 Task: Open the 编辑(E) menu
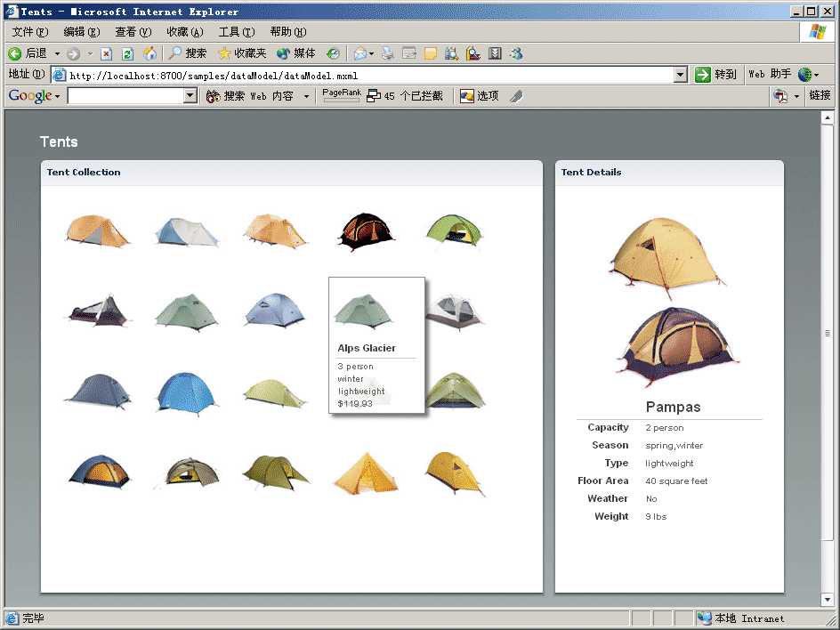(82, 32)
